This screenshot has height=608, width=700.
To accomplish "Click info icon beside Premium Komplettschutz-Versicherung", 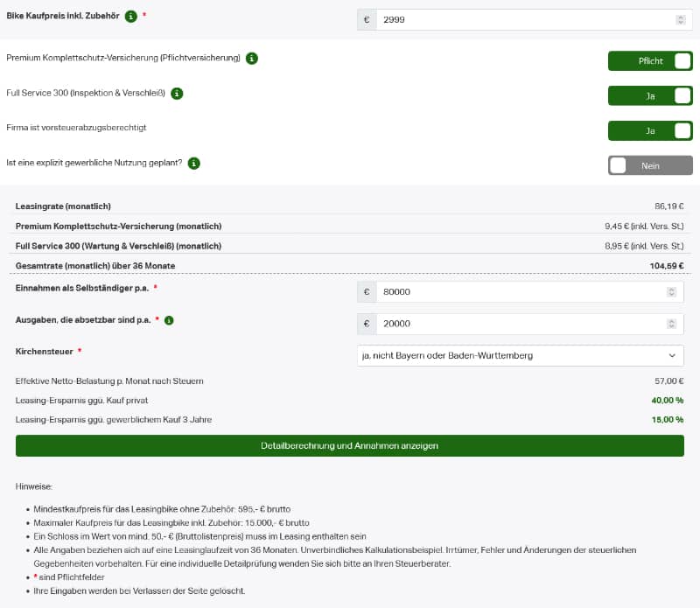I will (252, 59).
